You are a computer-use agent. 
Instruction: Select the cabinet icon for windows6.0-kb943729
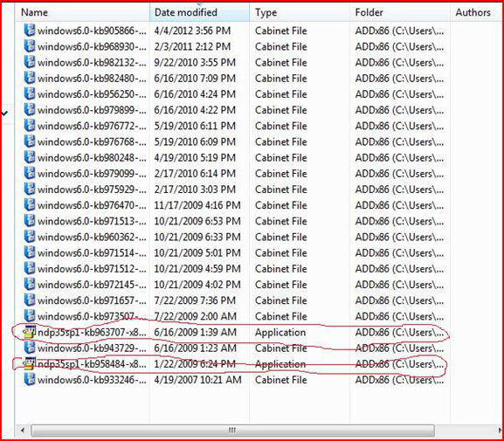[29, 348]
